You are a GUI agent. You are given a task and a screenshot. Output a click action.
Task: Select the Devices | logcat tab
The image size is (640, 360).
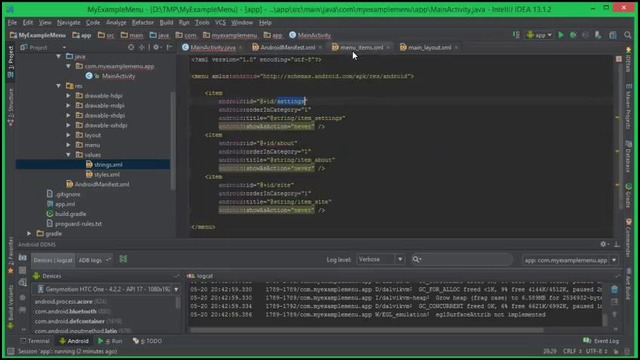coord(53,260)
